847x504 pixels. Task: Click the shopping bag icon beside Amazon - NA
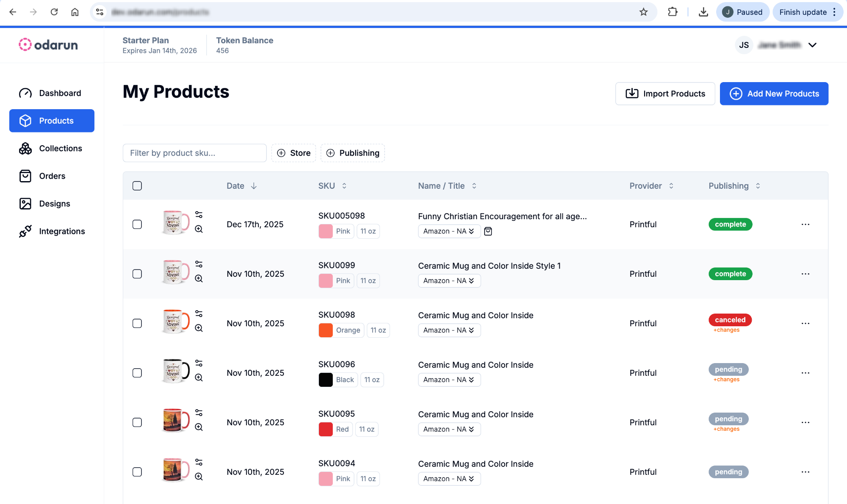click(488, 231)
